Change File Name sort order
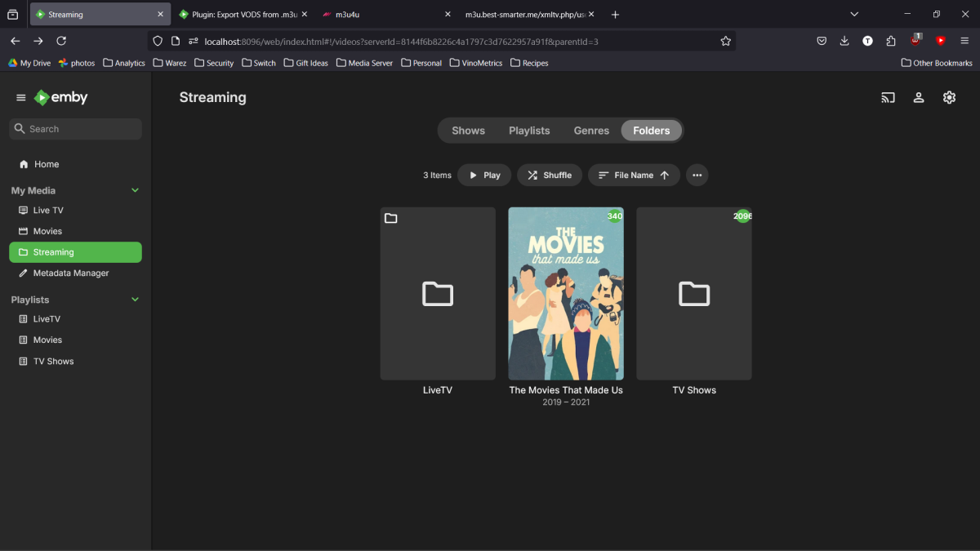 coord(634,176)
